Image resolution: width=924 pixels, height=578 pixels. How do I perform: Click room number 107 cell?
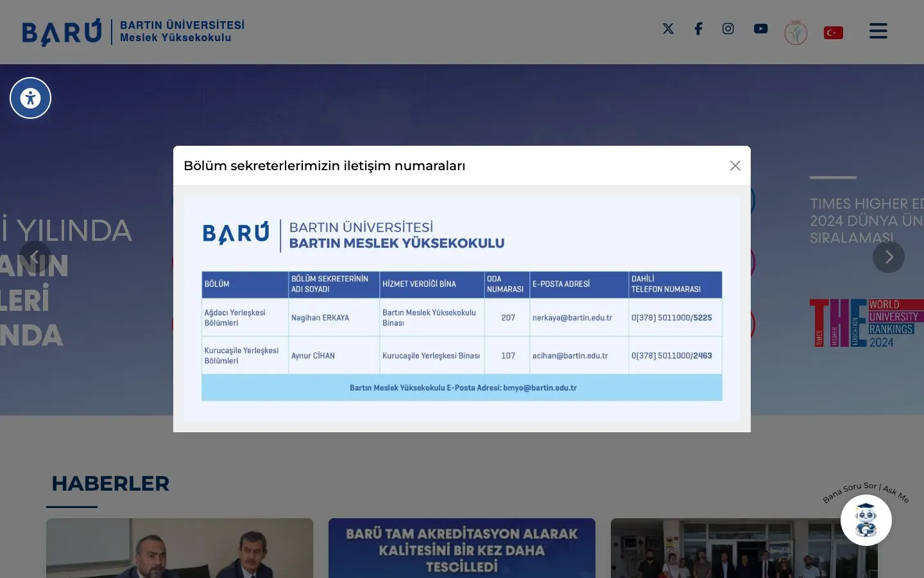coord(508,355)
